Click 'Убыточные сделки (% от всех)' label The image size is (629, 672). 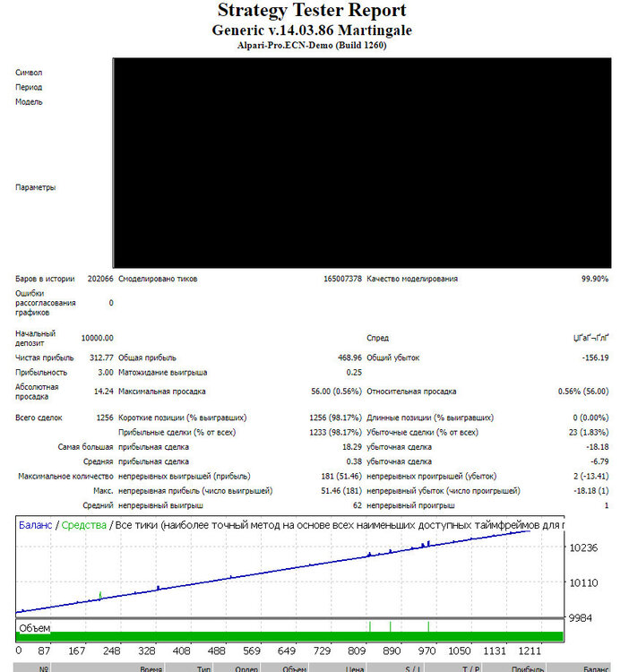pyautogui.click(x=423, y=433)
